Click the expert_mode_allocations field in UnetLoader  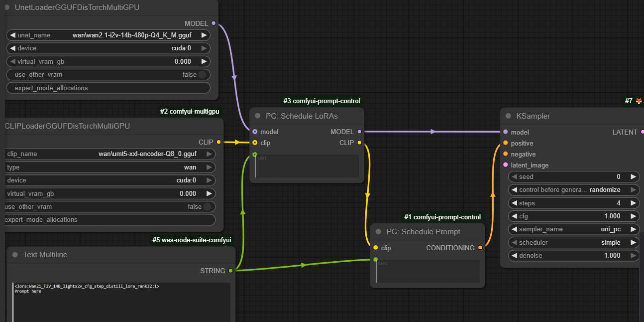point(108,88)
